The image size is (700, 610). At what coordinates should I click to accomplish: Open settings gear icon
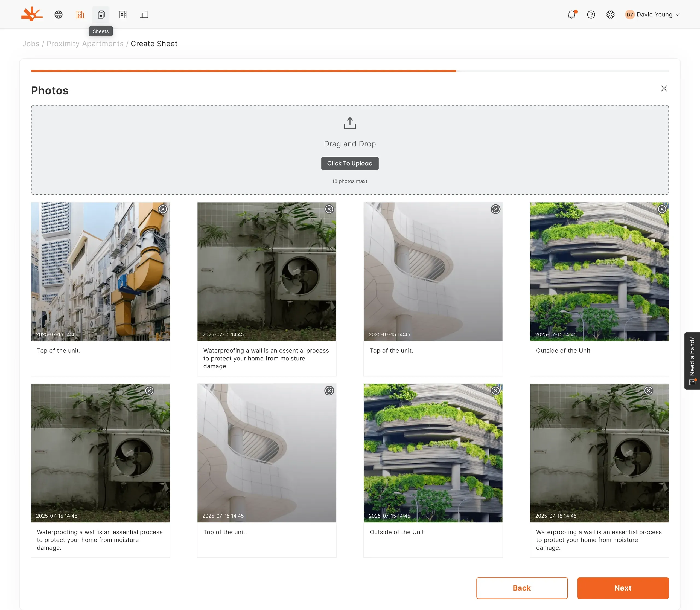coord(611,15)
